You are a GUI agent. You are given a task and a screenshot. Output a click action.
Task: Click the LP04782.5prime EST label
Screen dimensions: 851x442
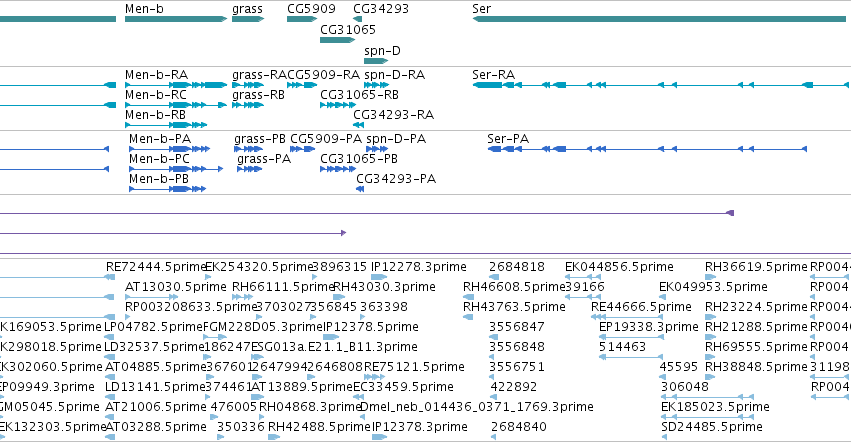pyautogui.click(x=154, y=327)
